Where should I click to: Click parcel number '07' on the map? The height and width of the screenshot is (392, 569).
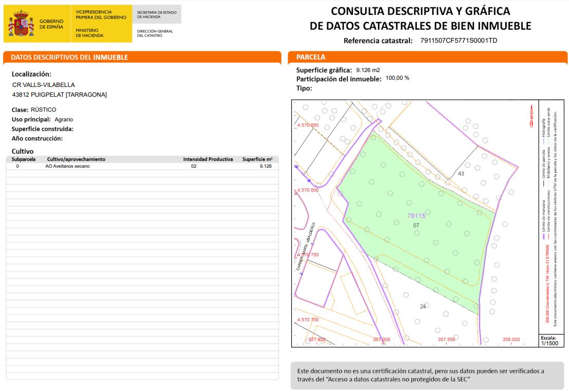[416, 225]
